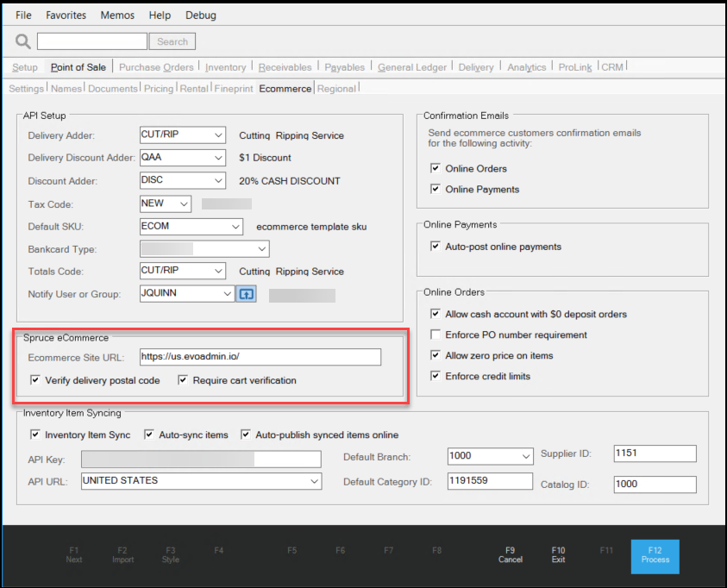Viewport: 727px width, 588px height.
Task: Click the Ecommerce Site URL field
Action: pos(260,357)
